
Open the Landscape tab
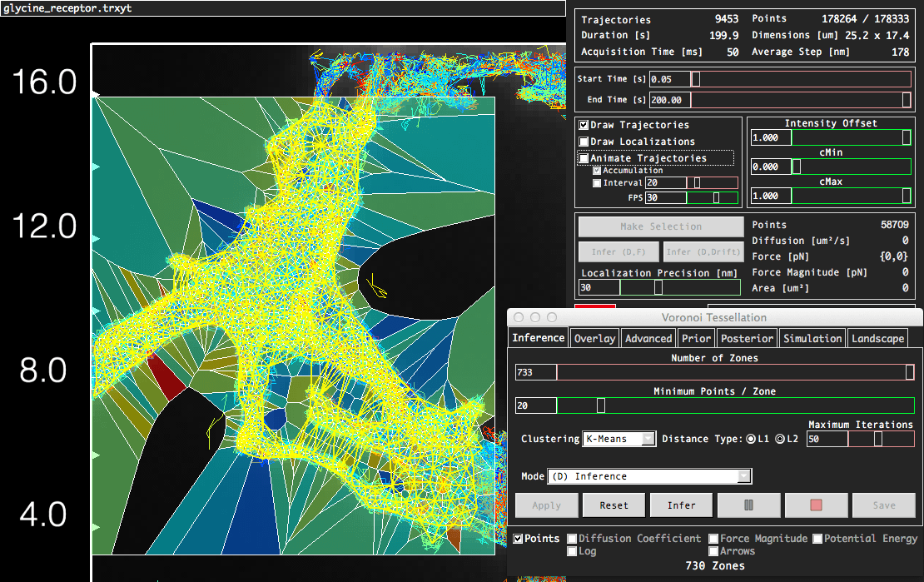(x=877, y=338)
